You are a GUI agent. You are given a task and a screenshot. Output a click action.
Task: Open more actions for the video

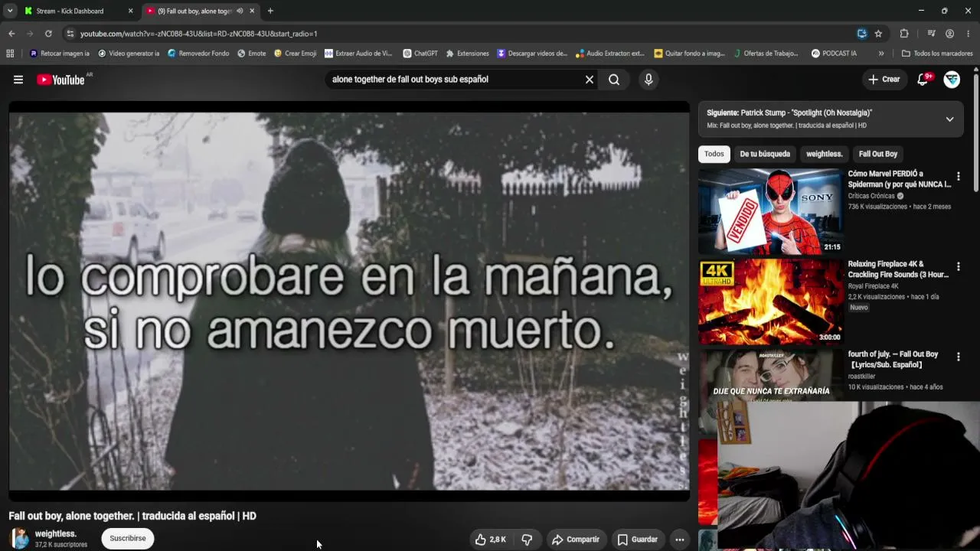click(x=679, y=540)
